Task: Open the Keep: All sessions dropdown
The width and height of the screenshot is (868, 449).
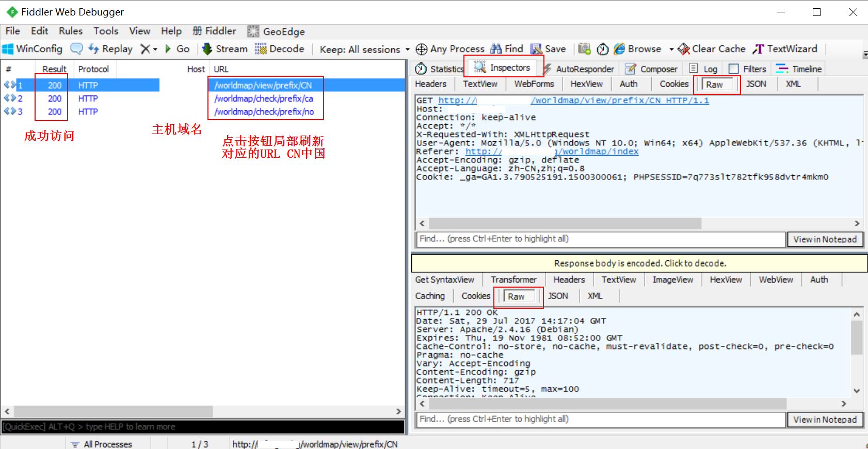Action: [x=364, y=49]
